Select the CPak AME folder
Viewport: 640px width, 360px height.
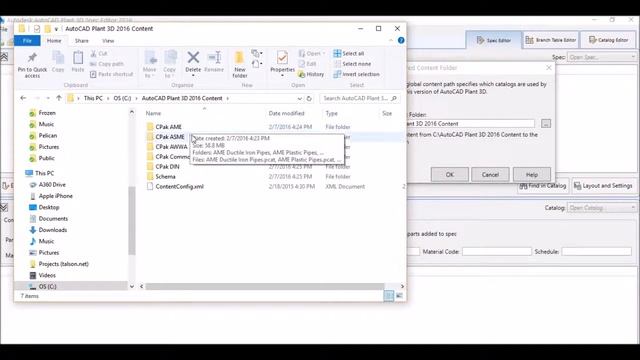pos(168,127)
